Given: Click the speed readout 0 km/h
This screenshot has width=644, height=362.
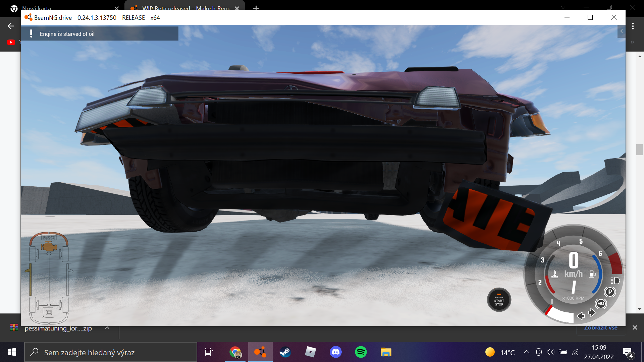Looking at the screenshot, I should (x=574, y=265).
